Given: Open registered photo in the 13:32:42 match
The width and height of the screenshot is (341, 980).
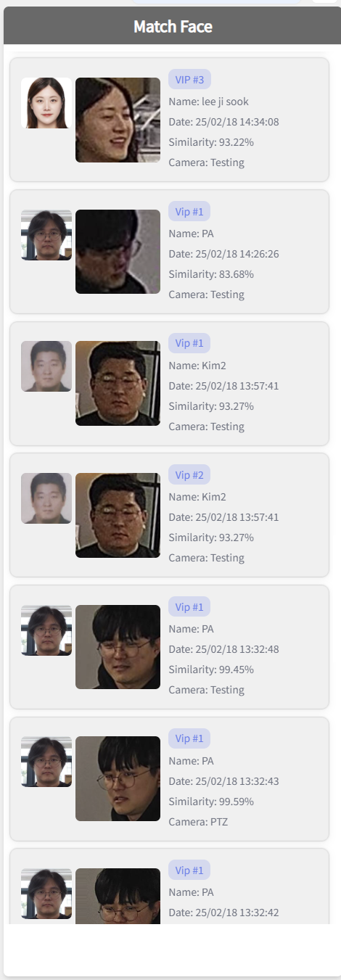Looking at the screenshot, I should [x=46, y=894].
